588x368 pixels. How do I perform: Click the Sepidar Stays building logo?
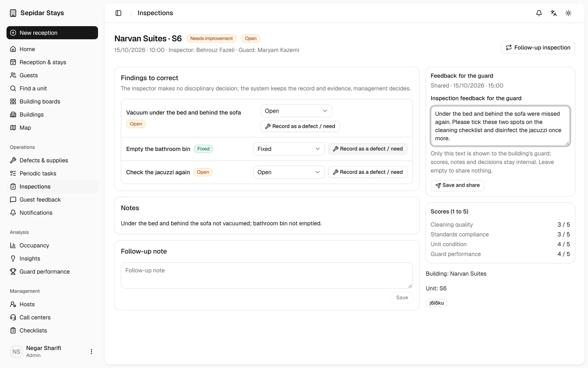(x=13, y=13)
